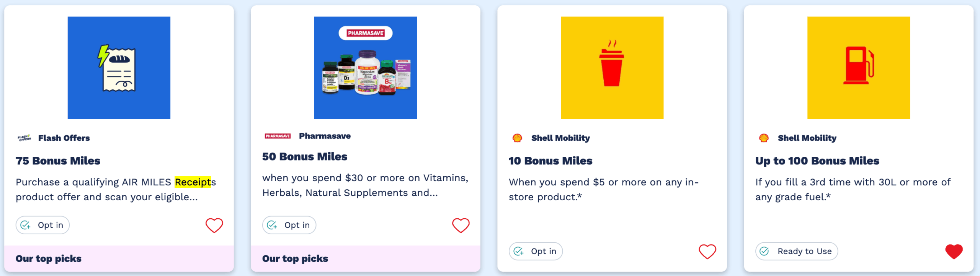Click the Shell Mobility shell icon on coffee offer
Image resolution: width=980 pixels, height=276 pixels.
pyautogui.click(x=518, y=138)
